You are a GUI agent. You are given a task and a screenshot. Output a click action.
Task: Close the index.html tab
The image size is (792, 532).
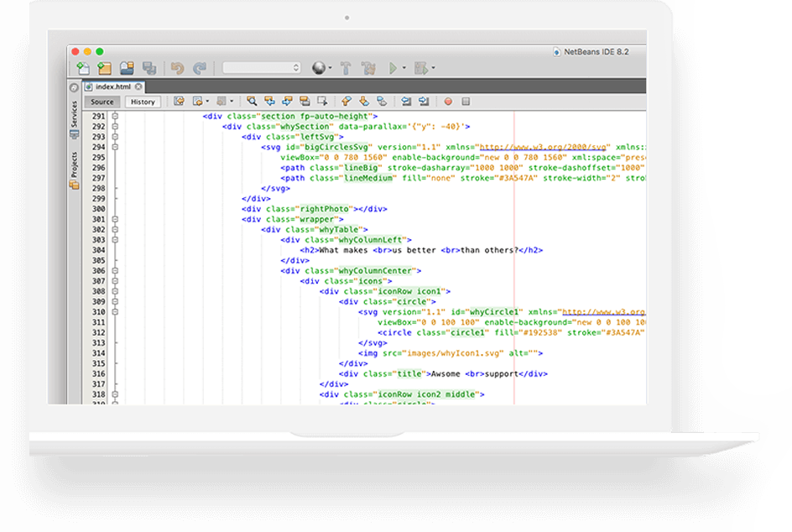138,86
